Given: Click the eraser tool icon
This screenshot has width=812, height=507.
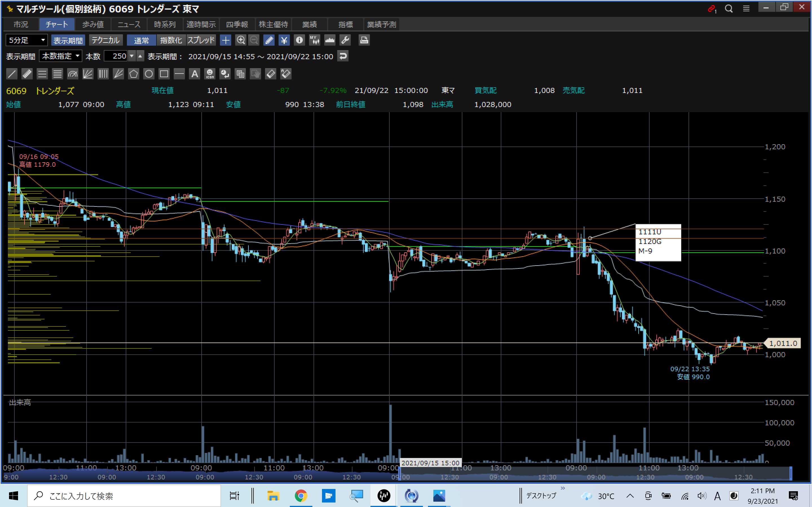Looking at the screenshot, I should click(270, 74).
